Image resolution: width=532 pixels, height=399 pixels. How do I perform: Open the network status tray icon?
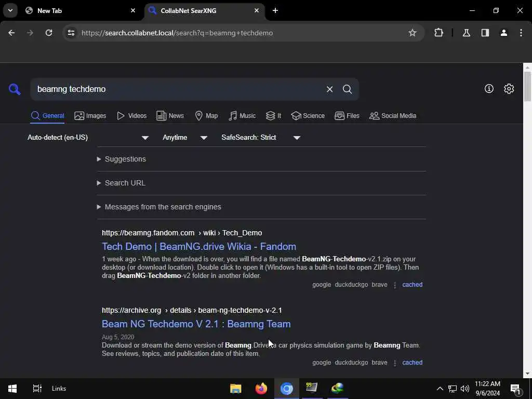tap(453, 389)
